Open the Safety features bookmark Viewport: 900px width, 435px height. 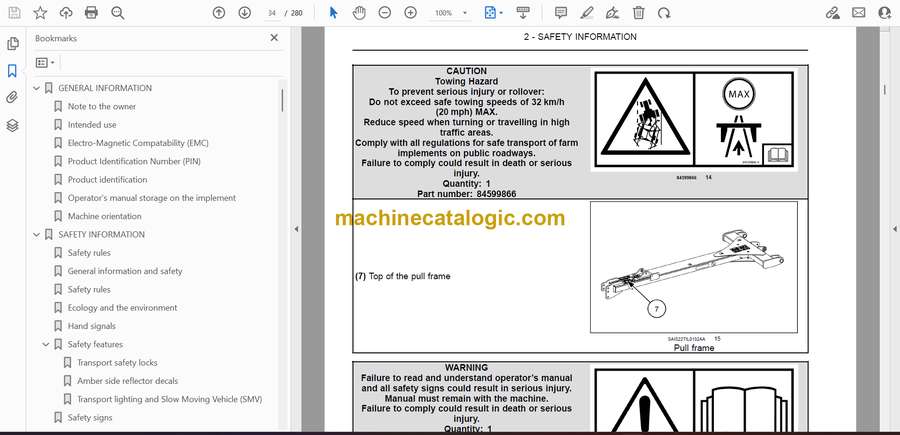click(x=95, y=344)
